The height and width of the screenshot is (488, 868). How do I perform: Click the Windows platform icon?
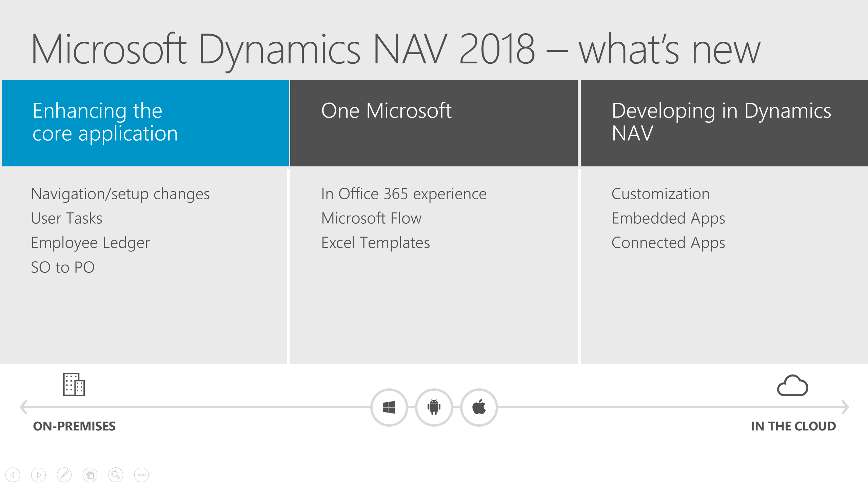point(389,408)
